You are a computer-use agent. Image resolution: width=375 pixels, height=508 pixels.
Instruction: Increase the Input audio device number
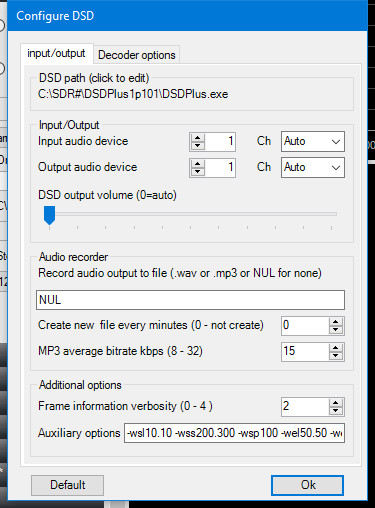point(198,138)
